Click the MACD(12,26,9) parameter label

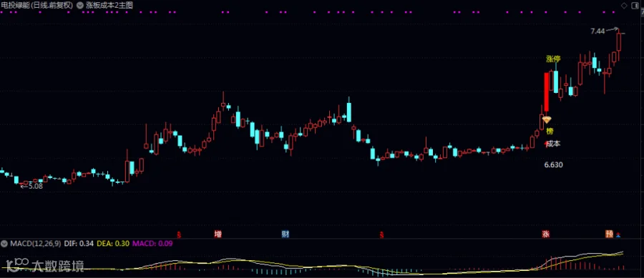[35, 244]
